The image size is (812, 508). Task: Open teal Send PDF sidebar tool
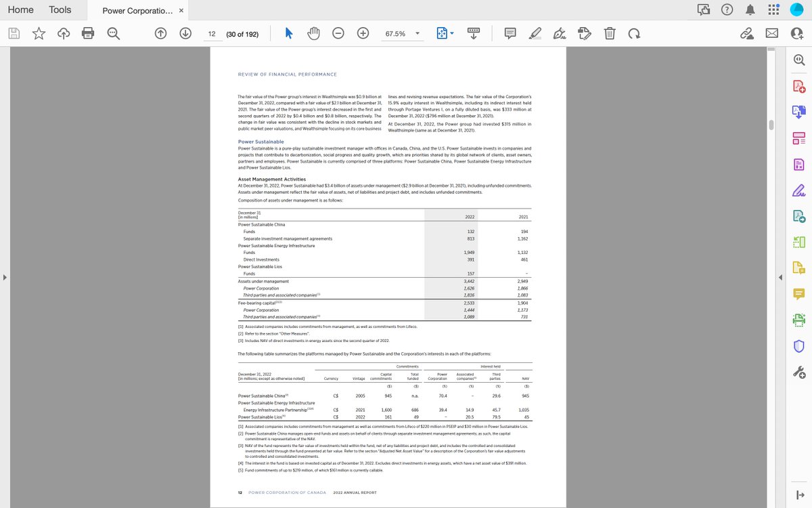(x=798, y=216)
